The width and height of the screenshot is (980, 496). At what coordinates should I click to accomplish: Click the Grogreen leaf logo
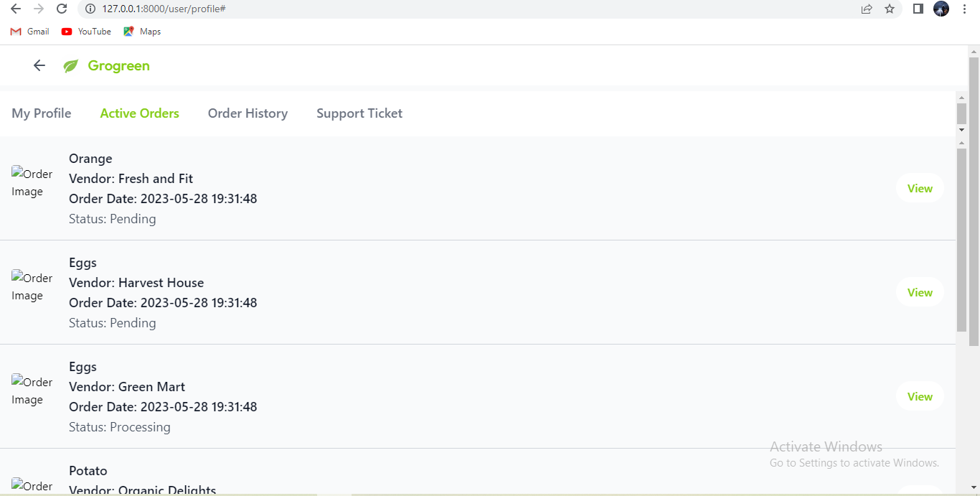tap(71, 66)
